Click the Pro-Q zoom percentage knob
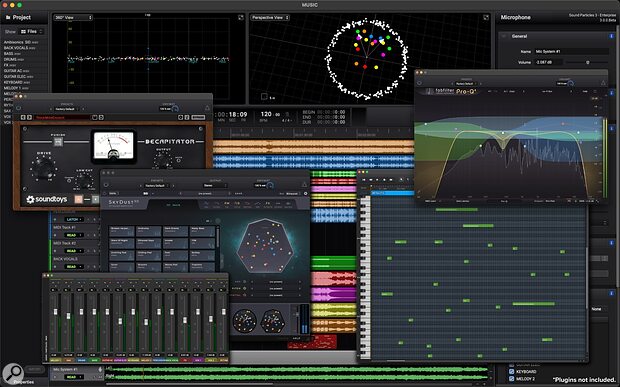 570,83
